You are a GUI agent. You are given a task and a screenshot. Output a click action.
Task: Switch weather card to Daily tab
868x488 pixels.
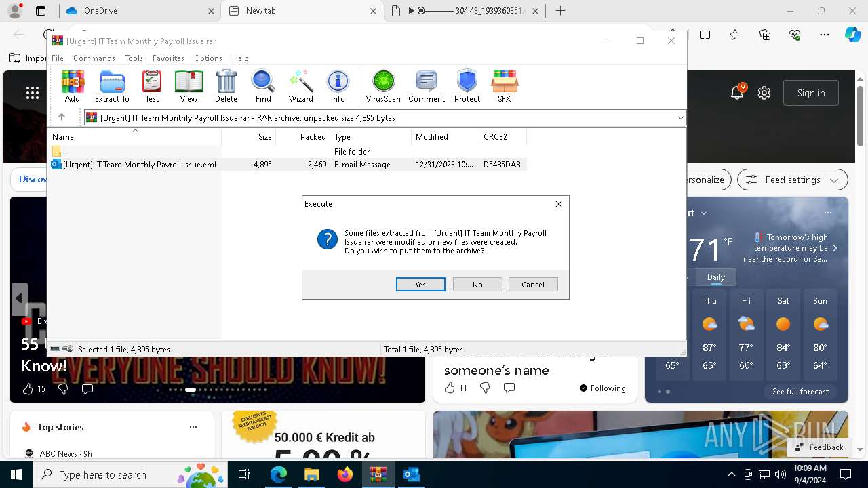[x=716, y=277]
